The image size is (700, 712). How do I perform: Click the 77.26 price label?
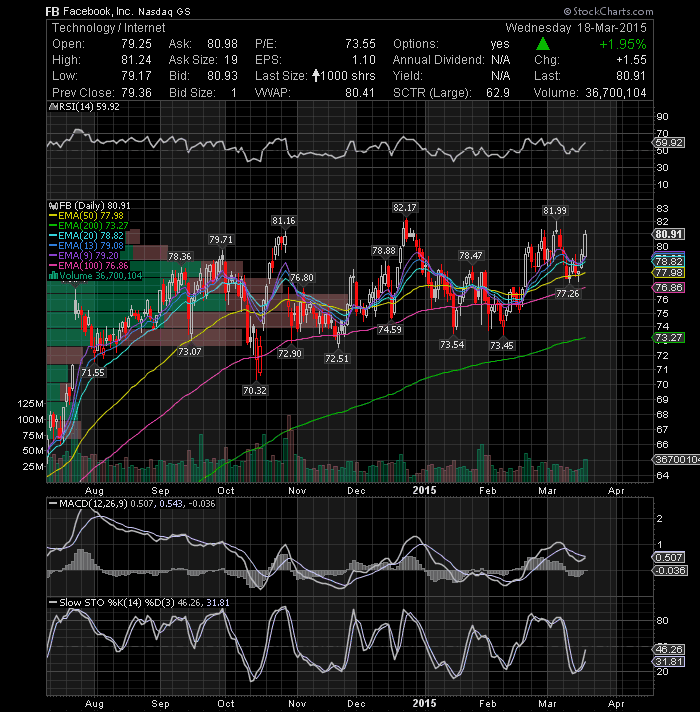pyautogui.click(x=567, y=294)
